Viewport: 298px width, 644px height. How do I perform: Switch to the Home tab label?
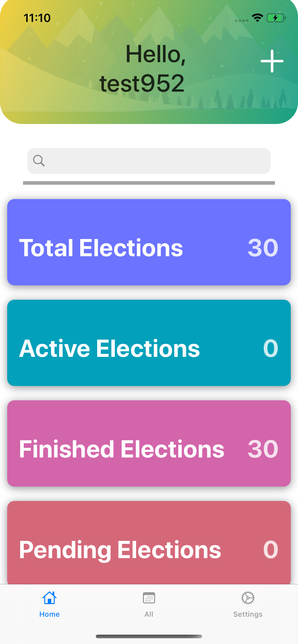(x=49, y=614)
